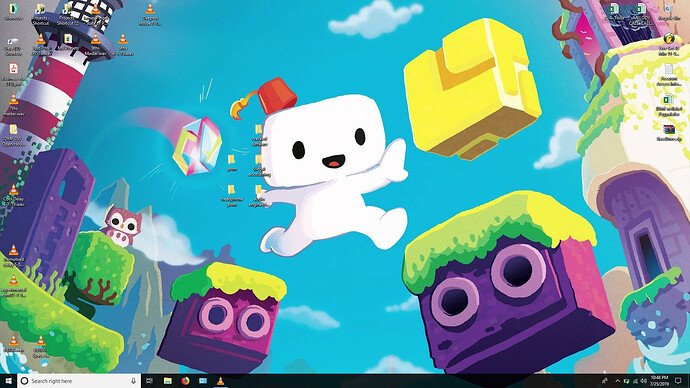Select the "Cool Delay" wav file icon
Image resolution: width=690 pixels, height=388 pixels.
[x=14, y=195]
